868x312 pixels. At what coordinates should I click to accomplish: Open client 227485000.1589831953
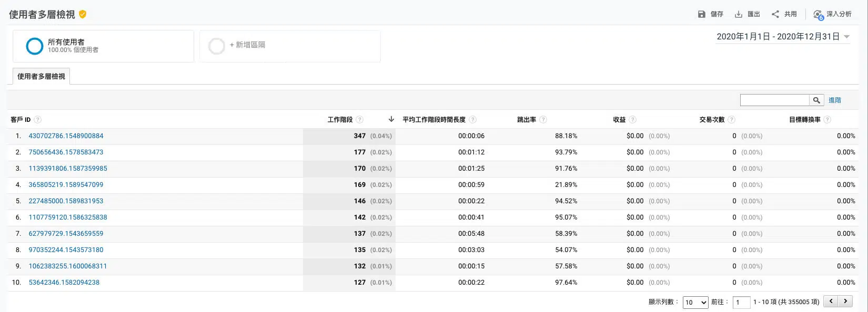tap(66, 201)
